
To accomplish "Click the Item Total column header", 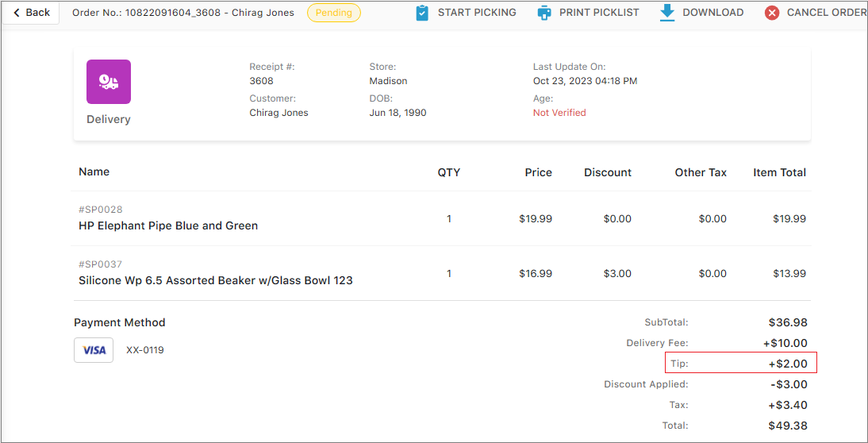I will [x=779, y=172].
